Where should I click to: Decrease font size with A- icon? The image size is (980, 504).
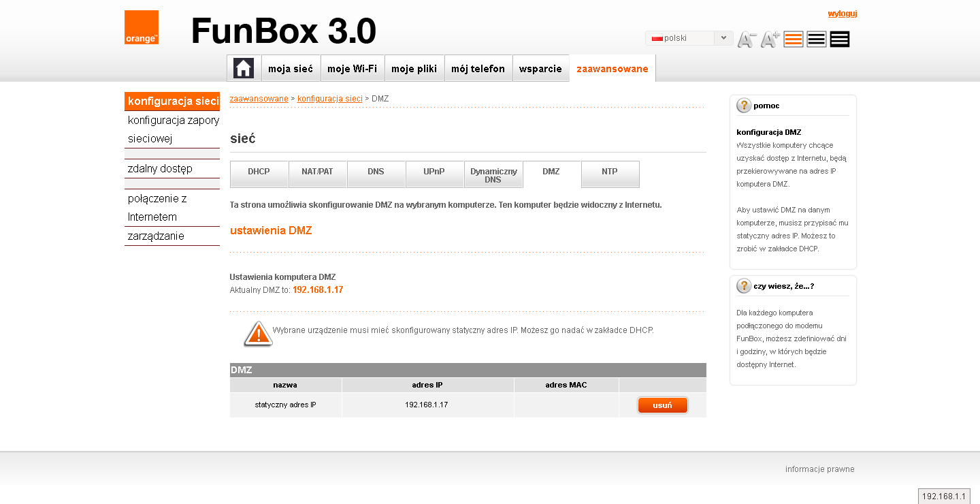747,40
